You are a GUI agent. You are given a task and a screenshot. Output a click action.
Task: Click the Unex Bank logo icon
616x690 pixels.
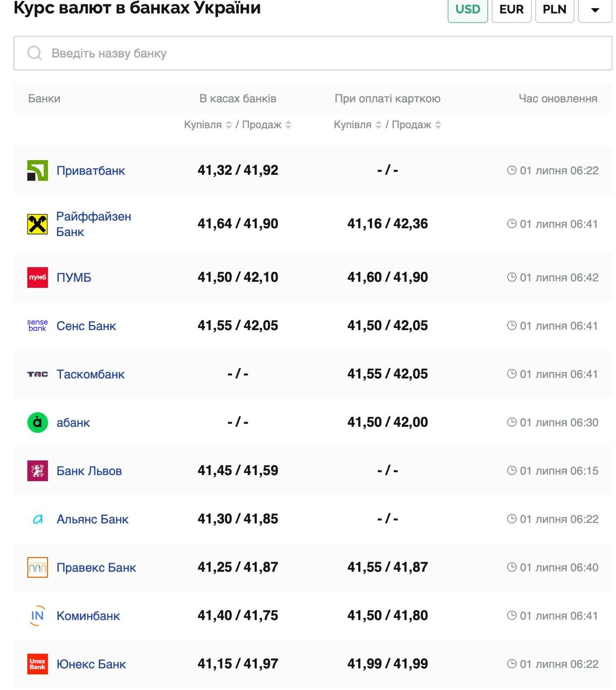coord(37,664)
